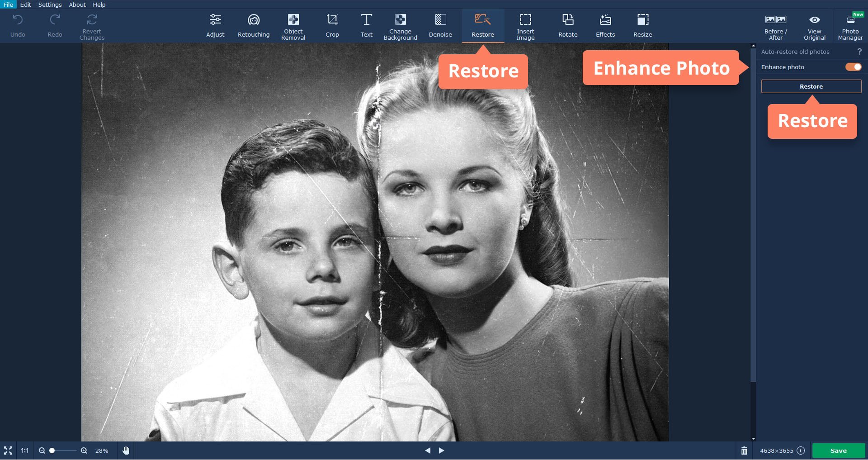Click View Original eye icon
The width and height of the screenshot is (868, 460).
815,19
